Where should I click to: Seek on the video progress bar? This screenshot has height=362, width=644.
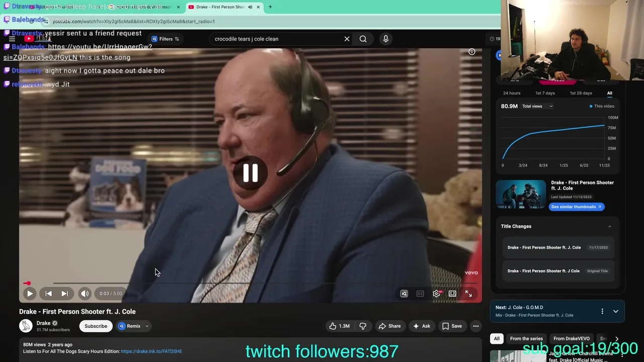click(251, 284)
